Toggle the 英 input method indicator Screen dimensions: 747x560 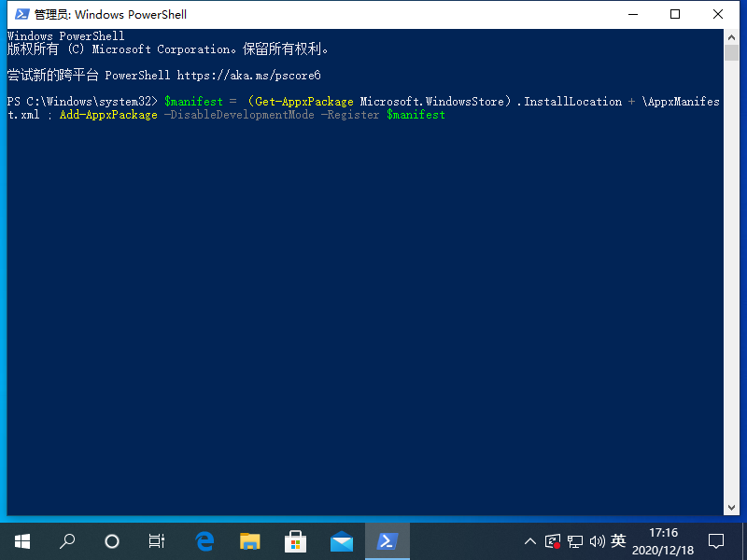618,540
